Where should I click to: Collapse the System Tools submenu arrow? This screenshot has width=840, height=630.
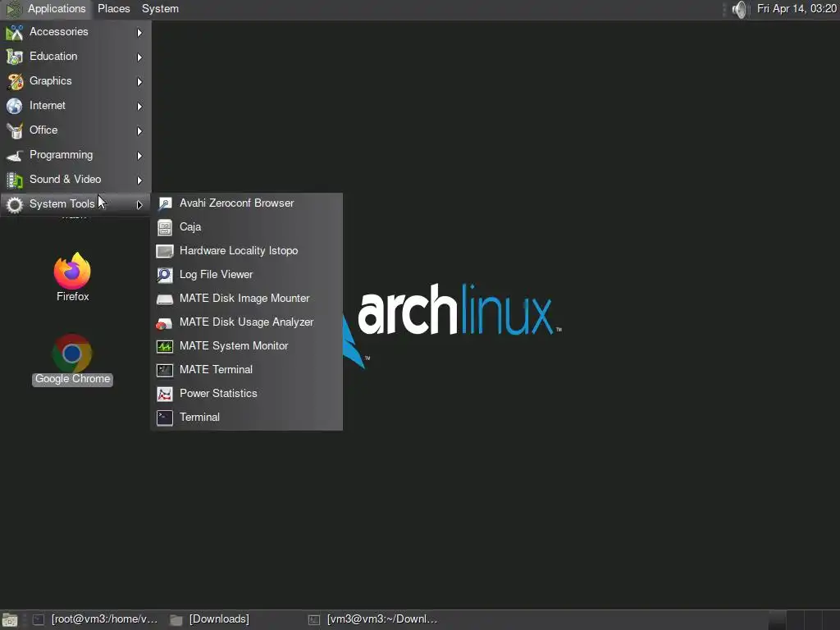point(139,204)
